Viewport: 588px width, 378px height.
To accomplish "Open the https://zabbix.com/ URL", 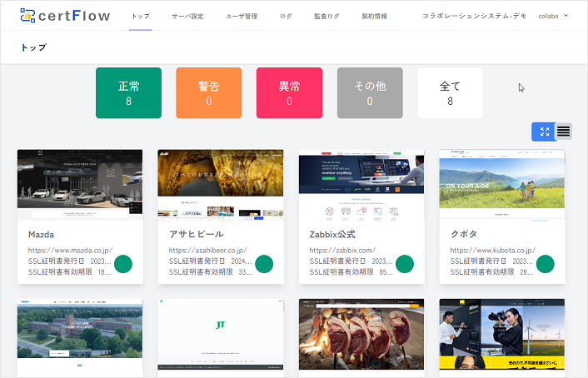I will (342, 250).
